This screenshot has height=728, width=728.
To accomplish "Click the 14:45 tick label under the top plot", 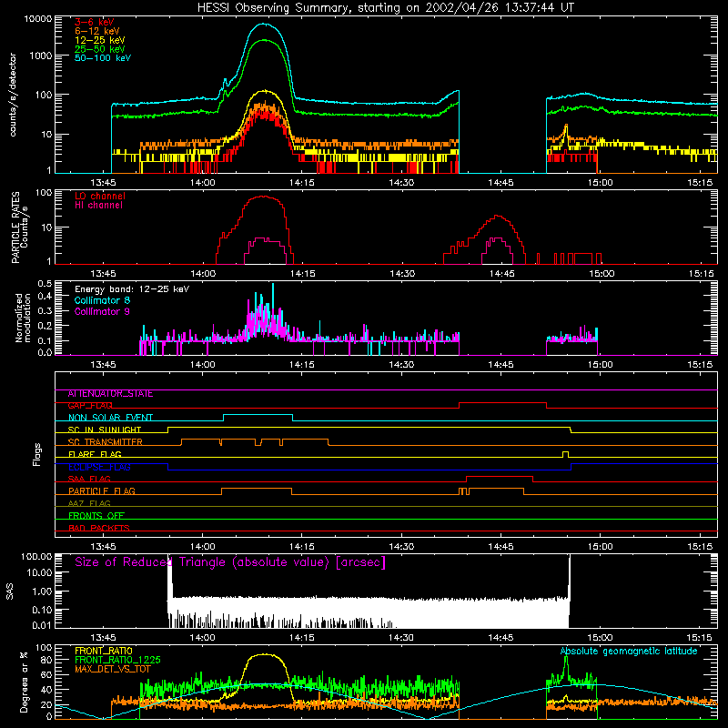I will coord(501,183).
